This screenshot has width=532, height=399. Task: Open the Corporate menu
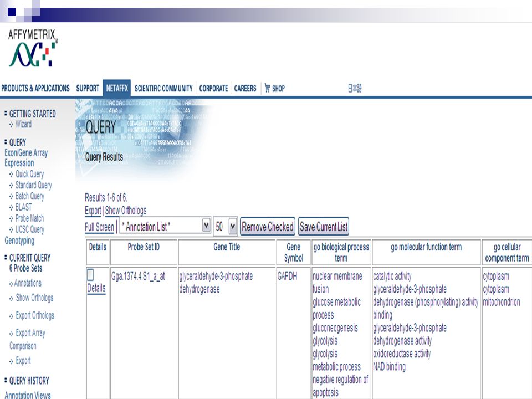pos(213,88)
